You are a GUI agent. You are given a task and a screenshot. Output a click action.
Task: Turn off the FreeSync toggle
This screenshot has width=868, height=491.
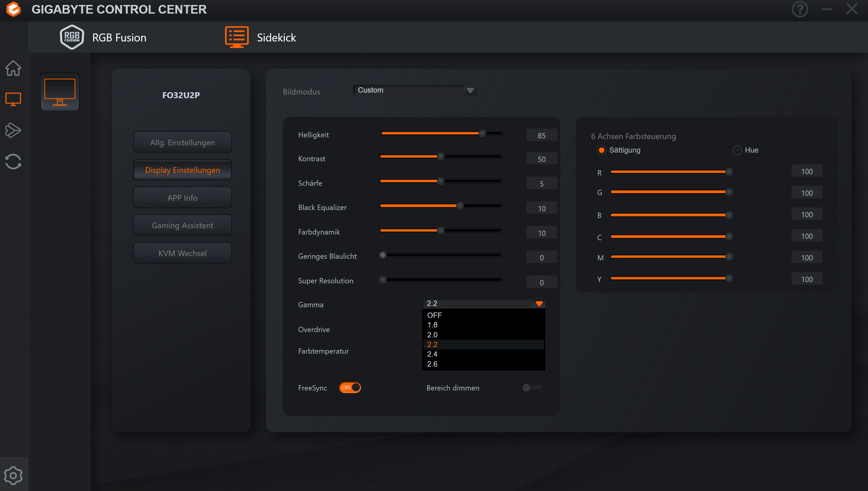350,387
